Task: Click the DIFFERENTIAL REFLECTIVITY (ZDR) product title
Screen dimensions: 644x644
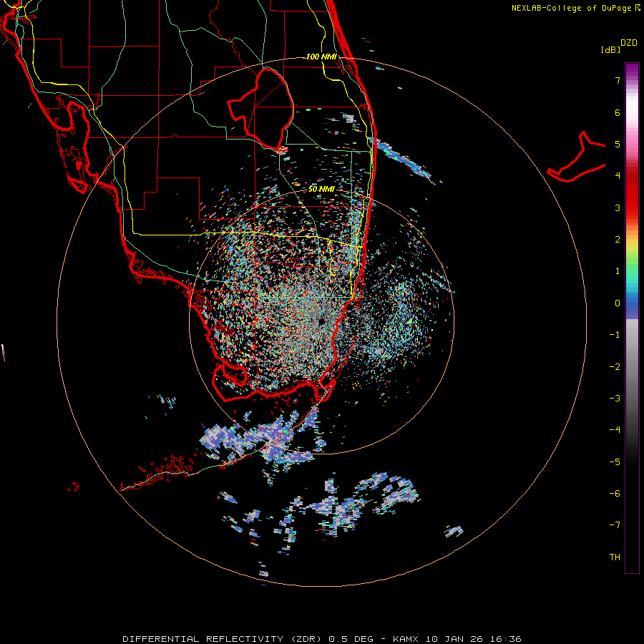Action: tap(223, 639)
